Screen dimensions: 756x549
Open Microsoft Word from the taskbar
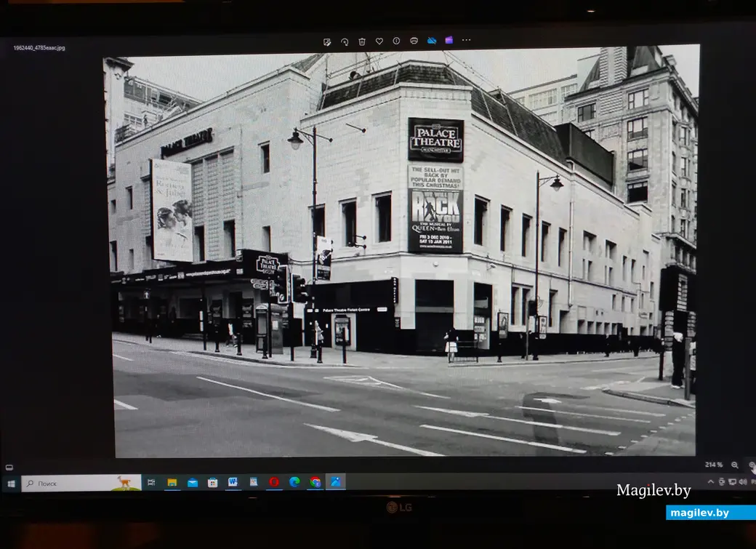tap(233, 482)
